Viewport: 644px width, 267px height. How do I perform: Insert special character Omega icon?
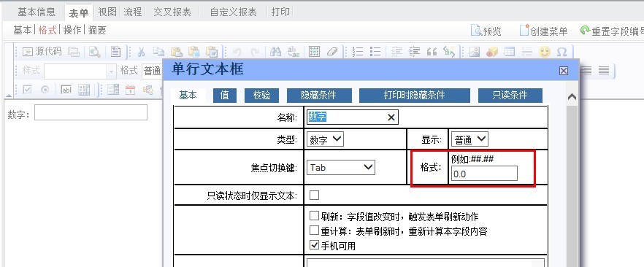click(562, 52)
